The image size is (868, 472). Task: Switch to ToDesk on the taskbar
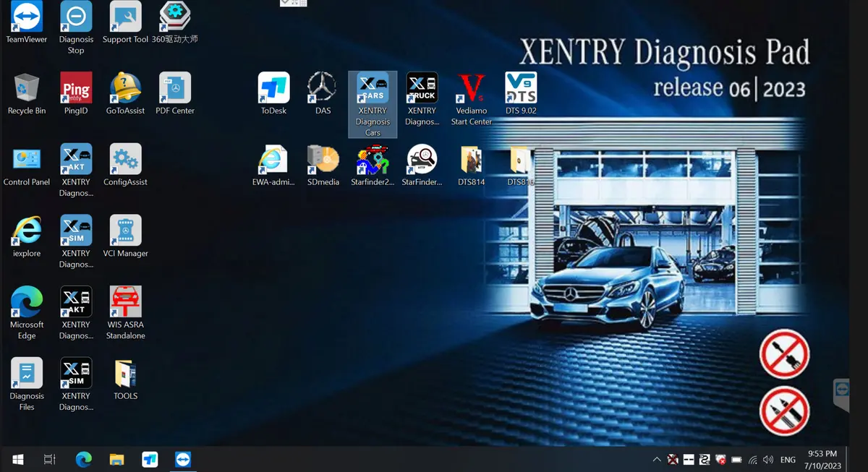tap(150, 459)
